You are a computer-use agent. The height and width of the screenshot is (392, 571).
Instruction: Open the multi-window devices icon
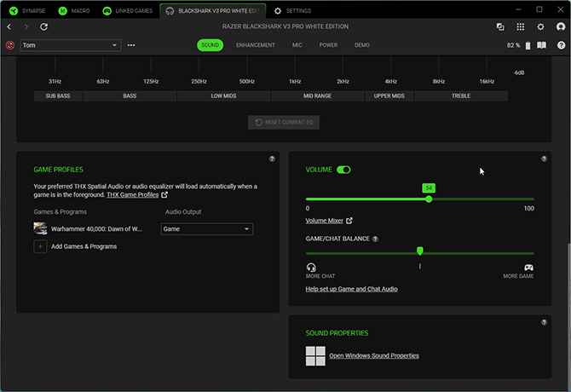coord(500,26)
